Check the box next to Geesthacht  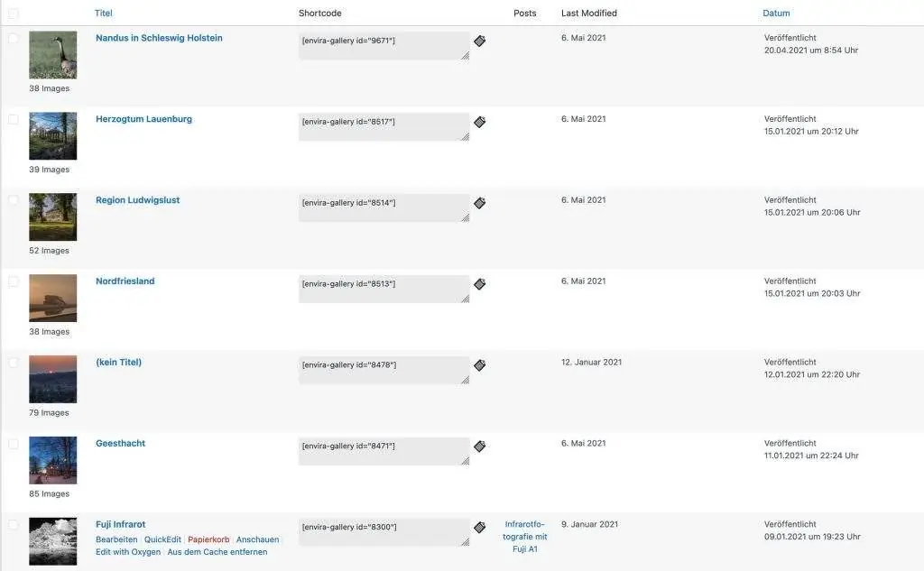pos(14,444)
